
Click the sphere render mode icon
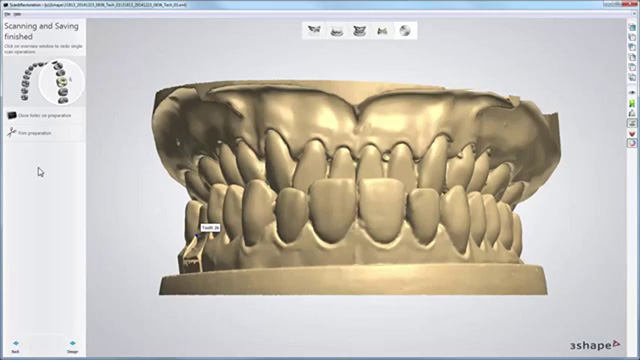404,31
